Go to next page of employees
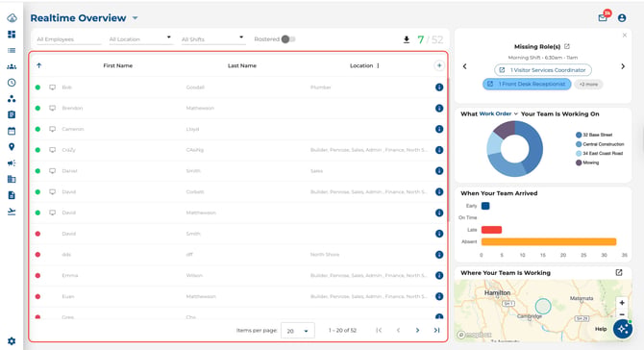Screen dimensions: 644x350 click(417, 330)
